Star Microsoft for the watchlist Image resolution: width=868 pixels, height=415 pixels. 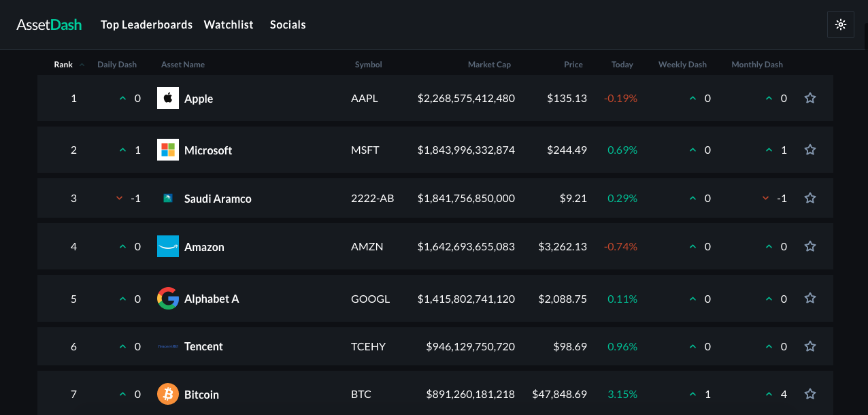(x=810, y=150)
